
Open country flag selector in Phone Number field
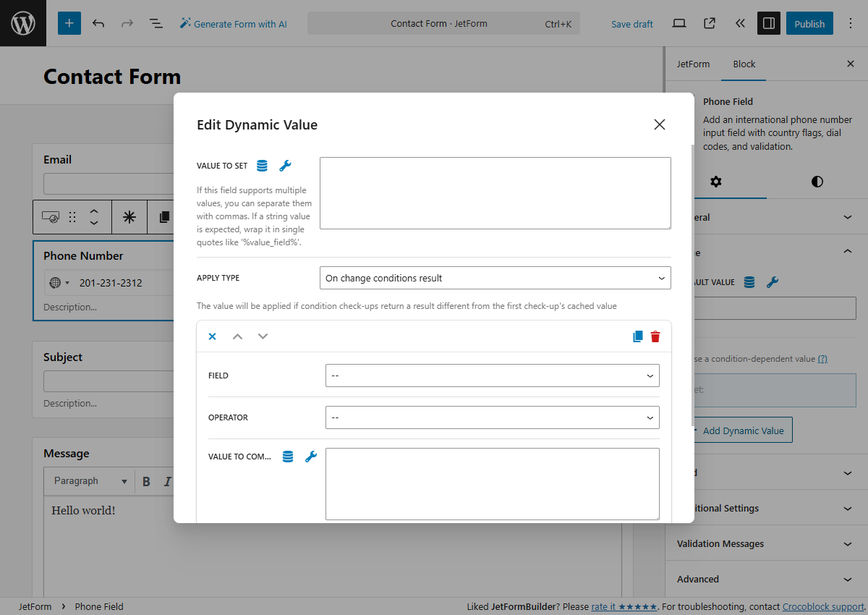tap(59, 283)
